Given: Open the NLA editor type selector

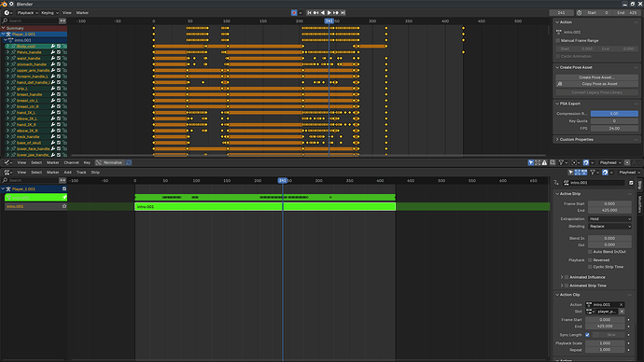Looking at the screenshot, I should [7, 173].
